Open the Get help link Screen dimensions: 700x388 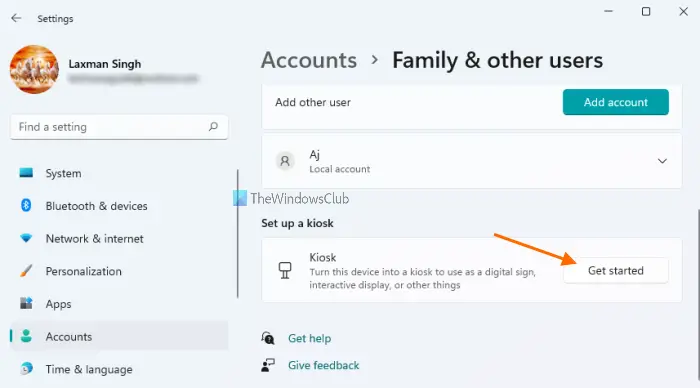click(309, 338)
